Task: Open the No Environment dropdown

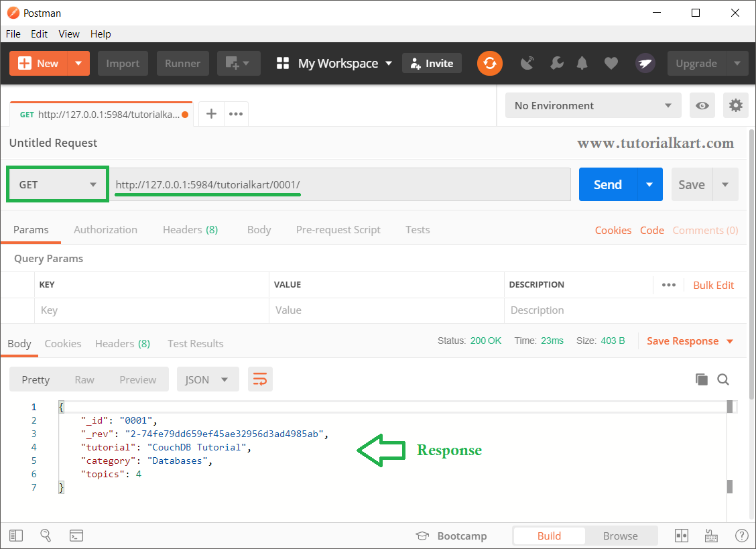Action: pos(592,106)
